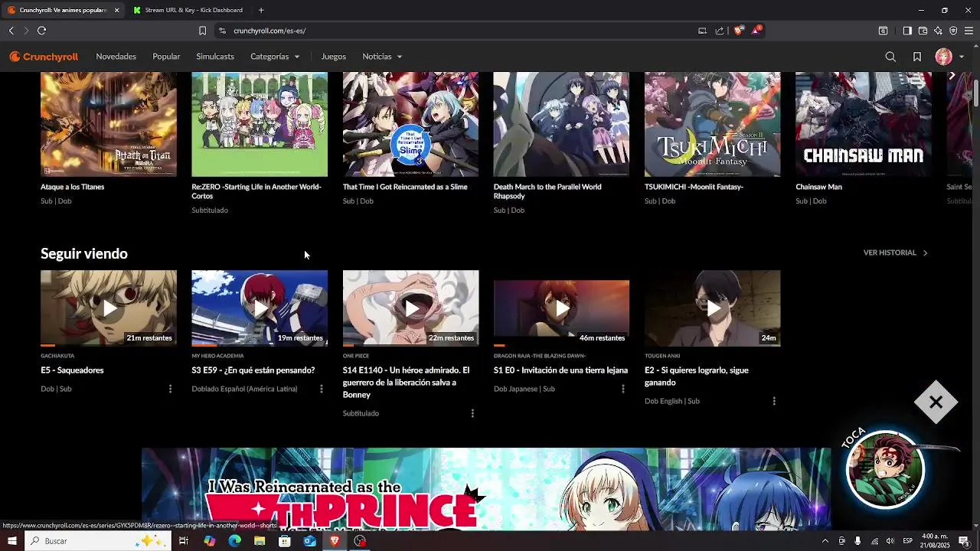980x551 pixels.
Task: Open options menu for E5 Saqueadores
Action: pyautogui.click(x=170, y=389)
